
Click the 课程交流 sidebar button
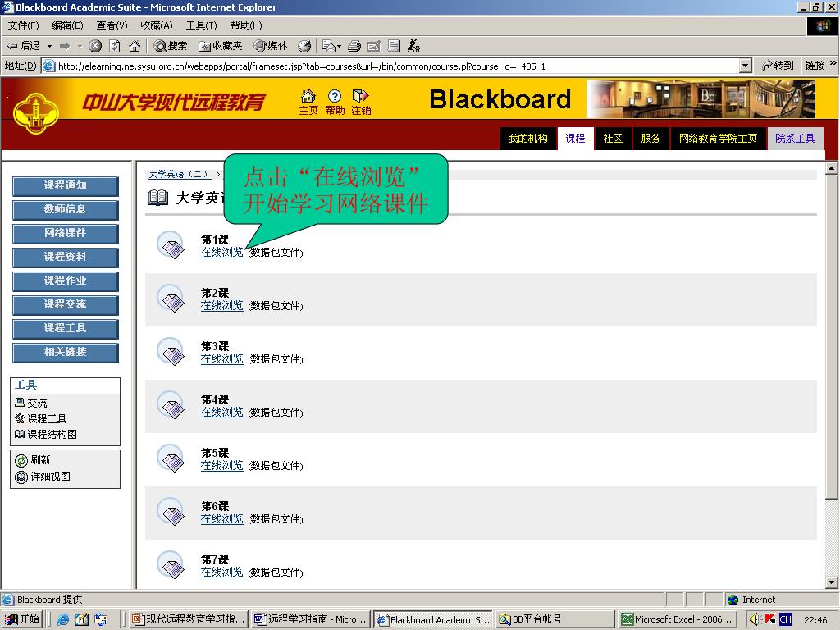tap(66, 305)
